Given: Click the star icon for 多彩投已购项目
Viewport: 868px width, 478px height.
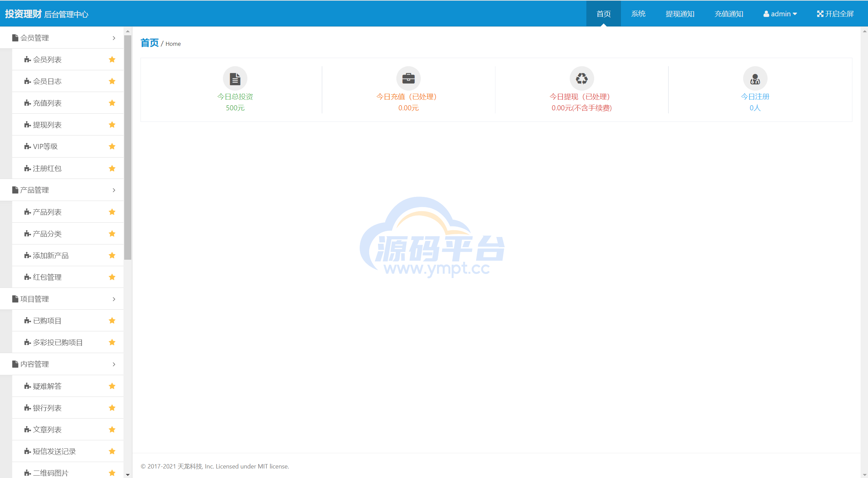Looking at the screenshot, I should 112,342.
